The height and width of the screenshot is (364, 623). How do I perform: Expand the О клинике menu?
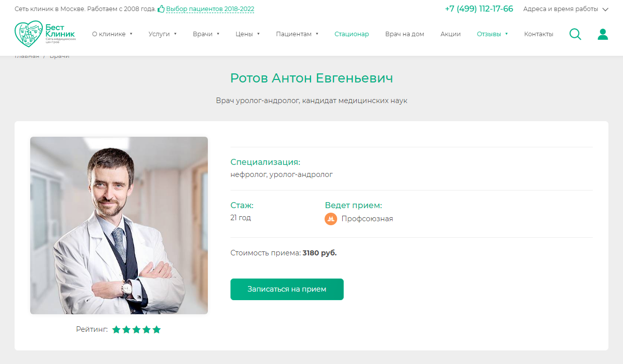pyautogui.click(x=112, y=34)
